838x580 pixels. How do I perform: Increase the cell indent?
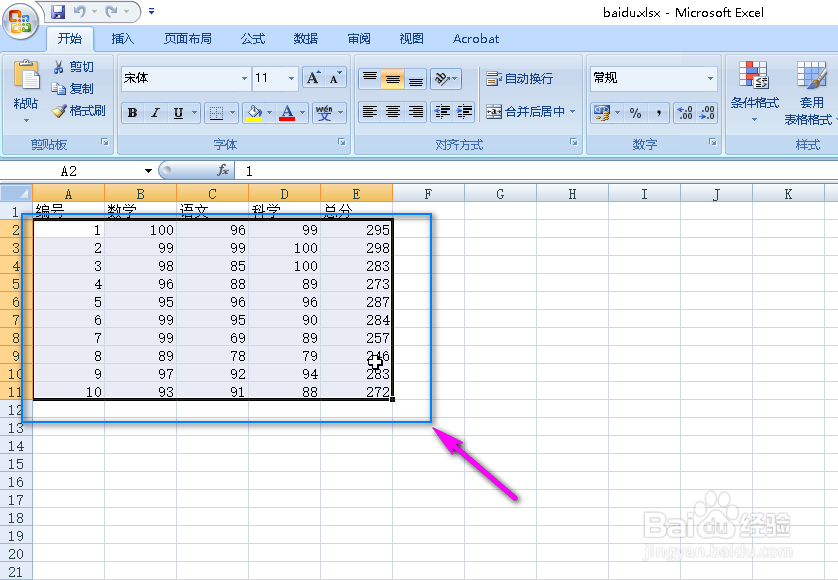click(464, 112)
